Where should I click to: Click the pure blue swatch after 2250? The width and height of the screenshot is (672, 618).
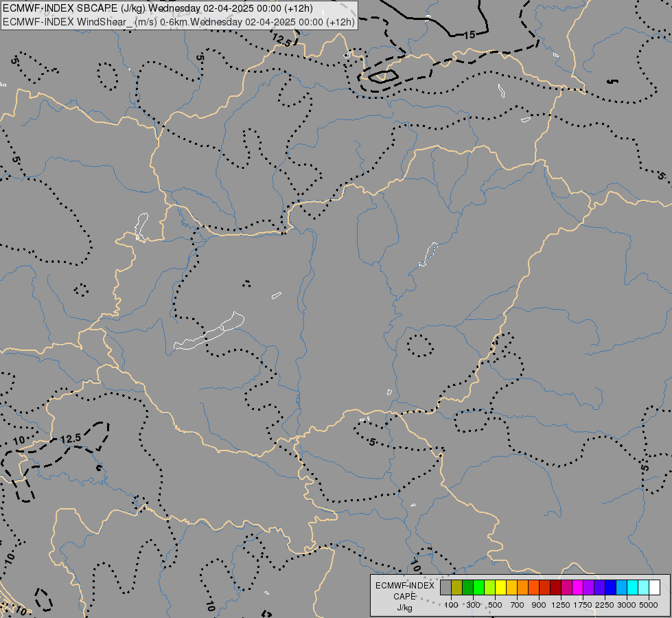click(x=611, y=588)
